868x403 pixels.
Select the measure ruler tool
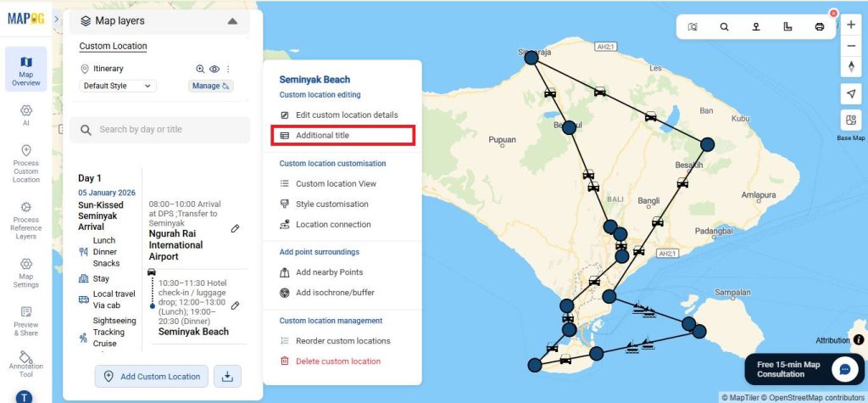click(x=787, y=26)
